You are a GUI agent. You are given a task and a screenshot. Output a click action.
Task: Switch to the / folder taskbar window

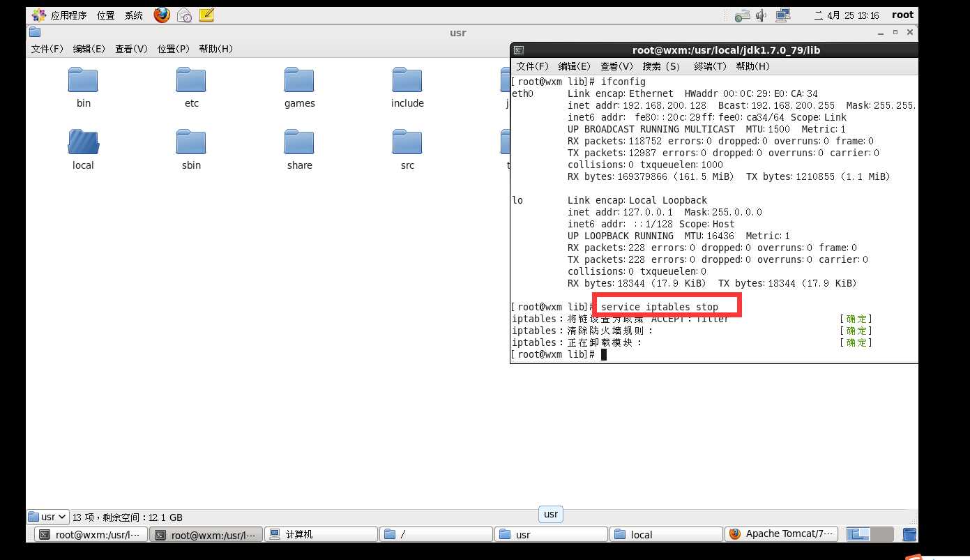(x=437, y=535)
